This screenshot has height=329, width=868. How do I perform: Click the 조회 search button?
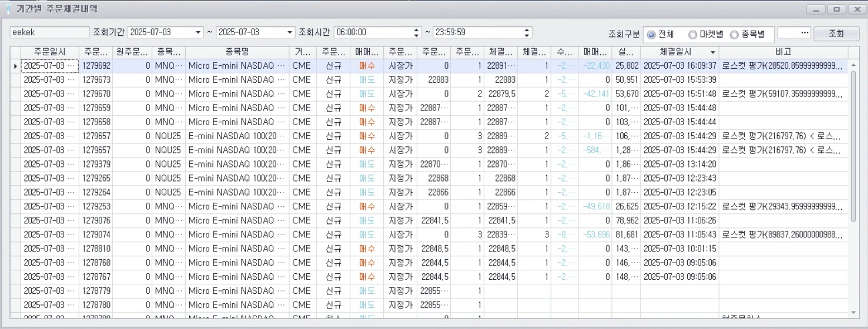pos(836,34)
